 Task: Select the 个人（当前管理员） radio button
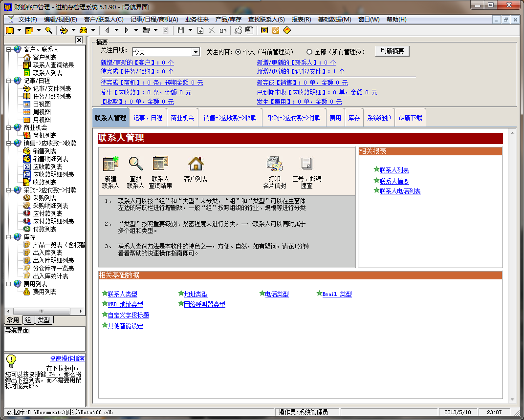238,52
